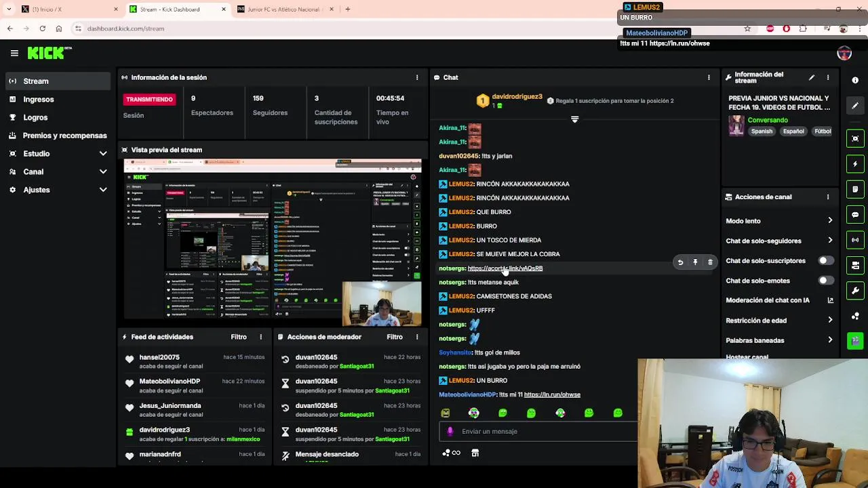Image resolution: width=868 pixels, height=488 pixels.
Task: Open the shop icon below the chat input
Action: point(475,453)
